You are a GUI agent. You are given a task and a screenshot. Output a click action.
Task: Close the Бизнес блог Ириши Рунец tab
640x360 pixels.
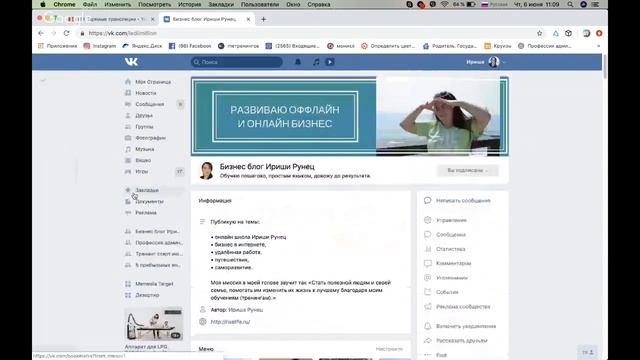click(248, 19)
